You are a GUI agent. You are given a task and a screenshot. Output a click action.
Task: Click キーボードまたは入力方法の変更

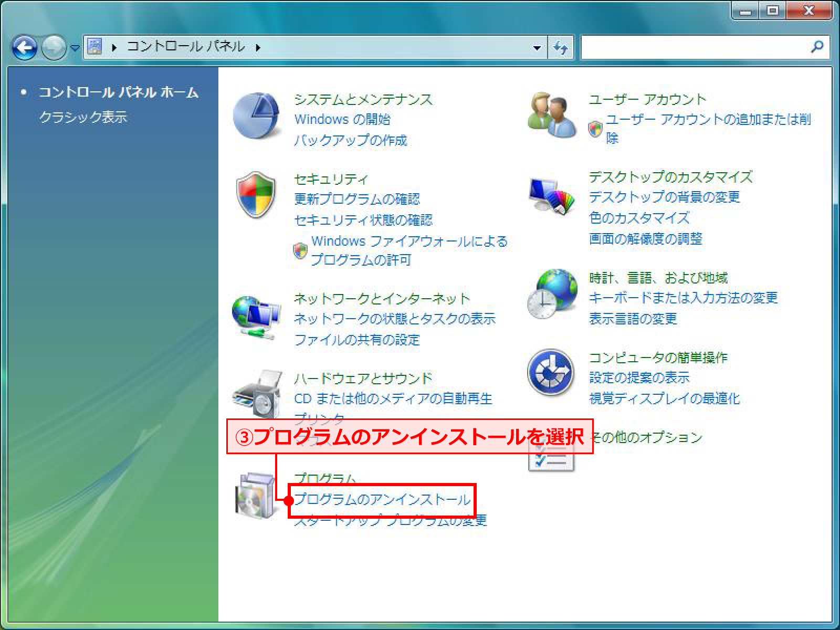tap(683, 298)
